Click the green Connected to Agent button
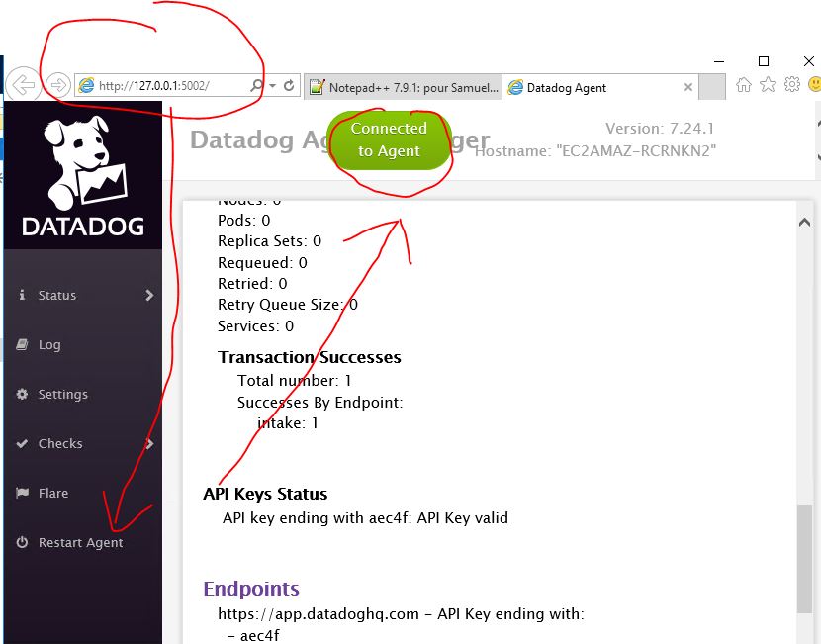 pos(389,139)
